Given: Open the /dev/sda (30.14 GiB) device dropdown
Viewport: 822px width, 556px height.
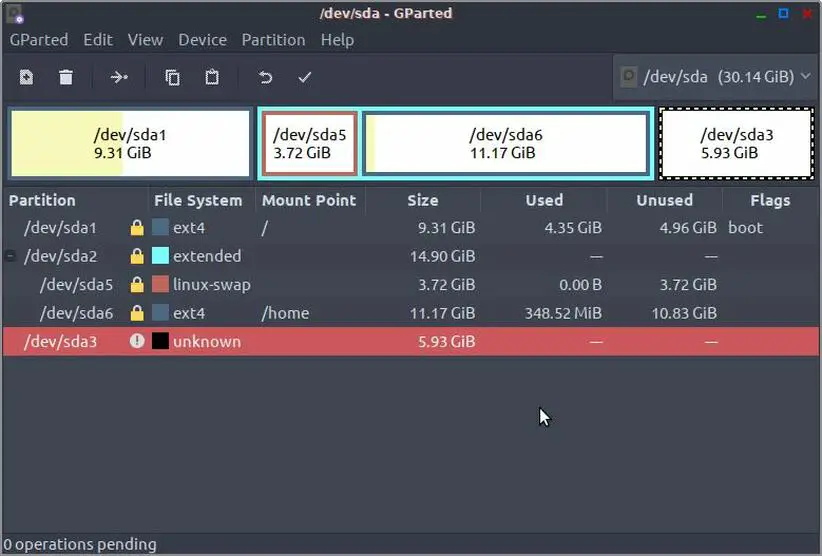Looking at the screenshot, I should click(715, 77).
